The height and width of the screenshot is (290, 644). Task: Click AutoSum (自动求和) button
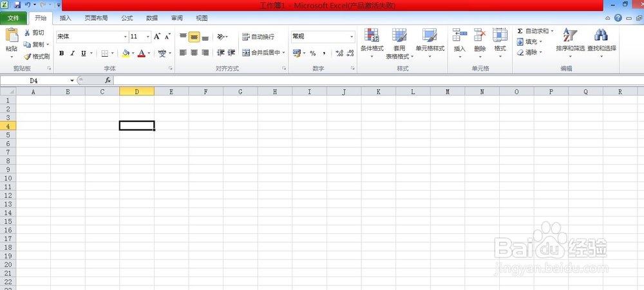(533, 31)
